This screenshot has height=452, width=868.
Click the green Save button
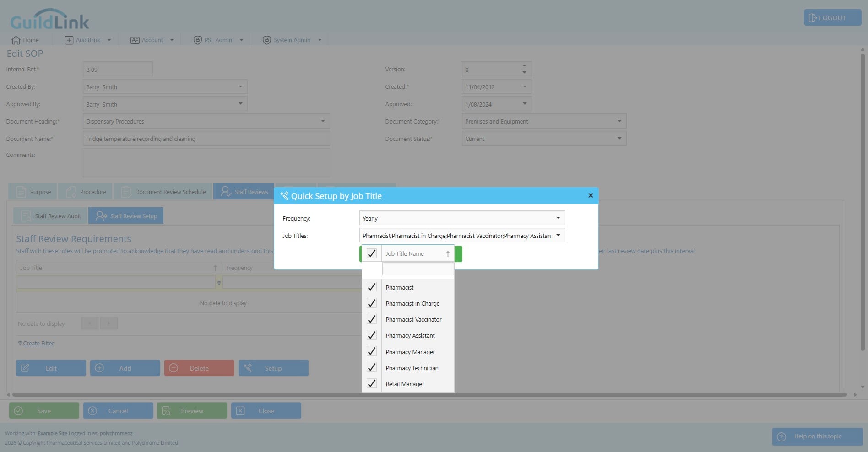(44, 411)
